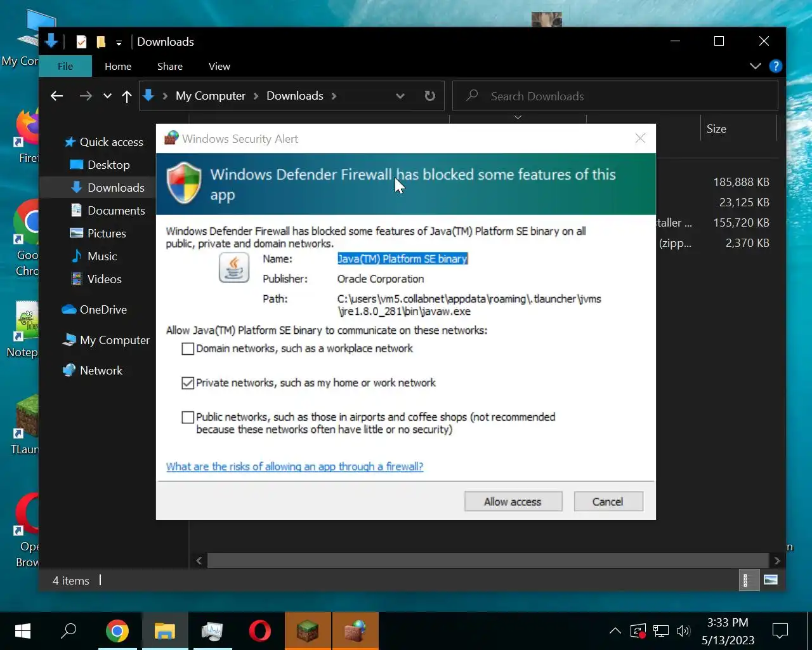Open the View ribbon tab
The height and width of the screenshot is (650, 812).
coord(219,66)
